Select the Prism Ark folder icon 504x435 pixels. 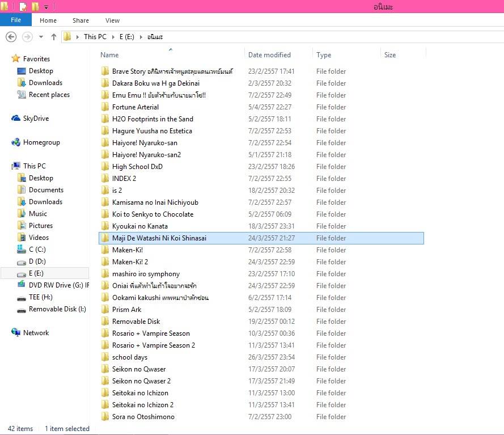105,309
